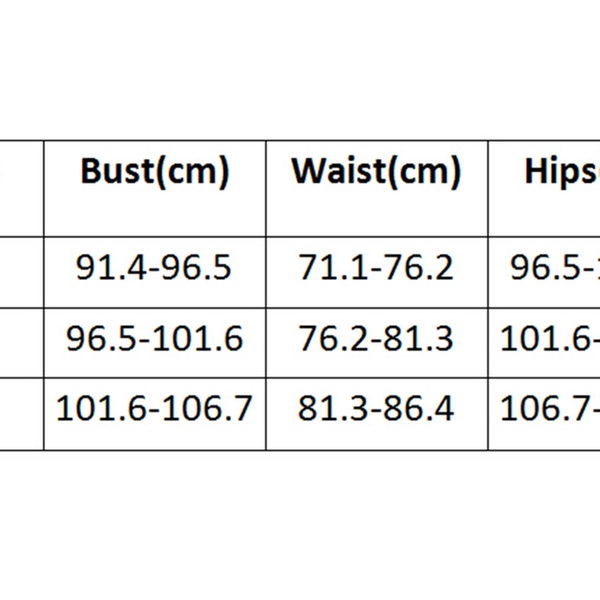Select the bust value 91.4-96.5

click(154, 267)
